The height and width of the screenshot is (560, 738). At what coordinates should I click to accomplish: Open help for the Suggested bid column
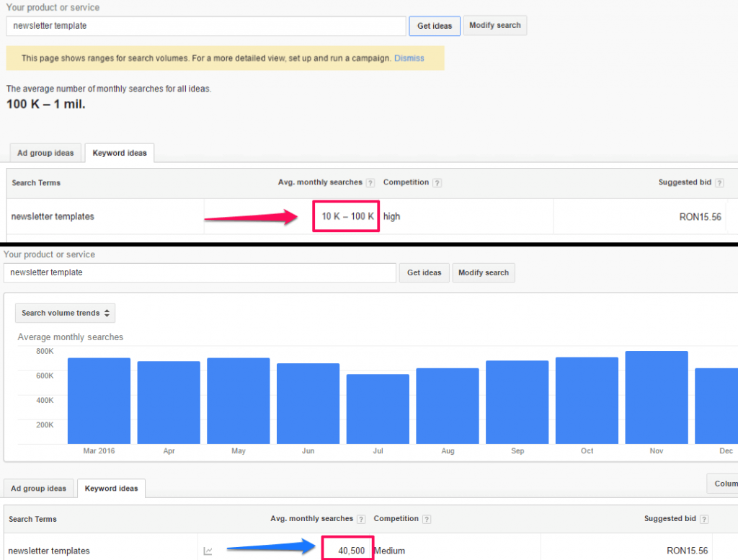pyautogui.click(x=719, y=182)
